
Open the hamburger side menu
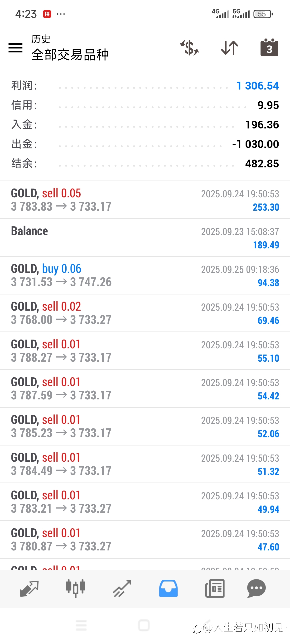pos(15,47)
